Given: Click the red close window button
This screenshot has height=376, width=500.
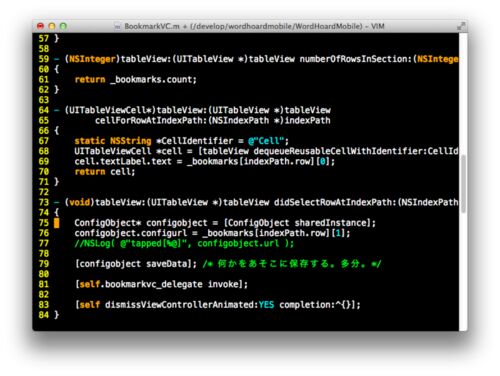Looking at the screenshot, I should click(x=40, y=26).
